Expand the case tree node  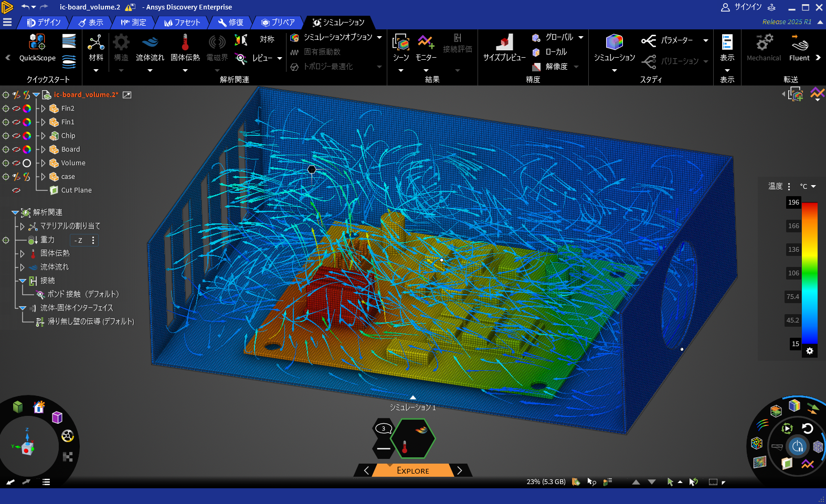44,177
